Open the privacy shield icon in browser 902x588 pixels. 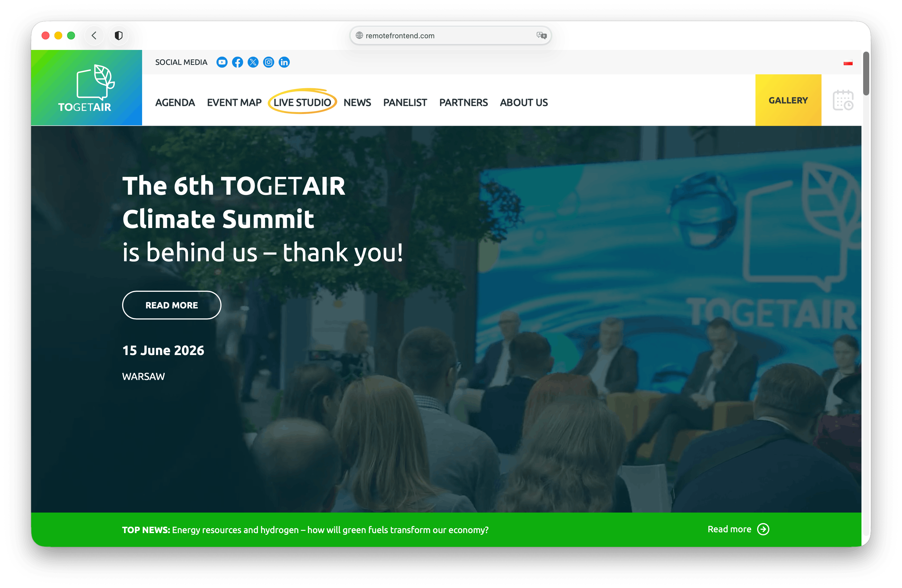pyautogui.click(x=118, y=36)
